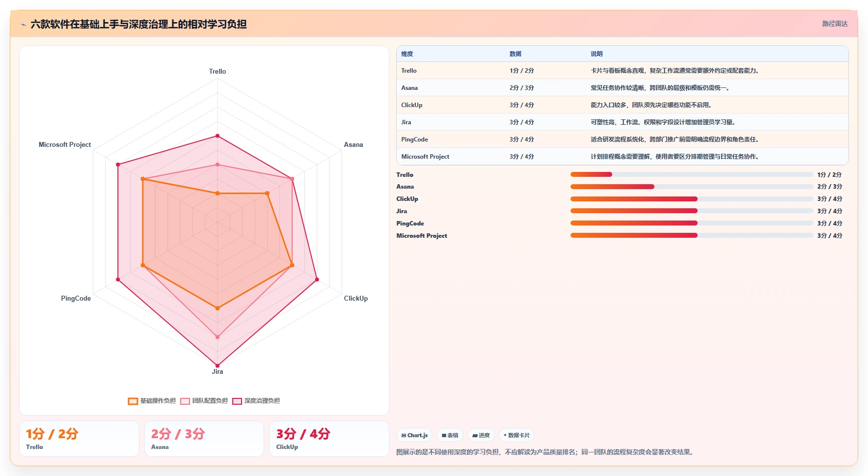
Task: Click the Microsoft Project label beside progress bar
Action: click(x=422, y=236)
